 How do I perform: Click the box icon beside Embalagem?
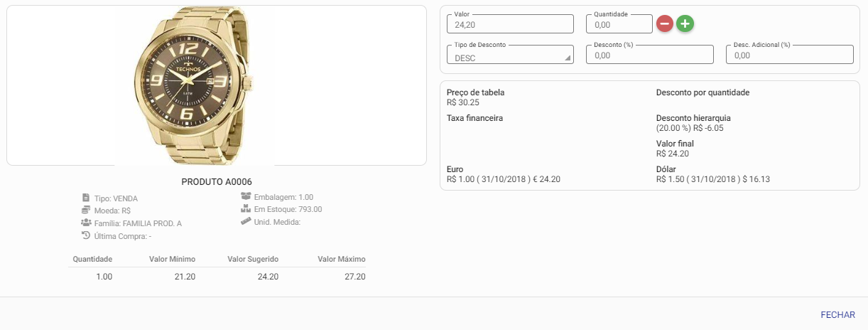(x=246, y=197)
